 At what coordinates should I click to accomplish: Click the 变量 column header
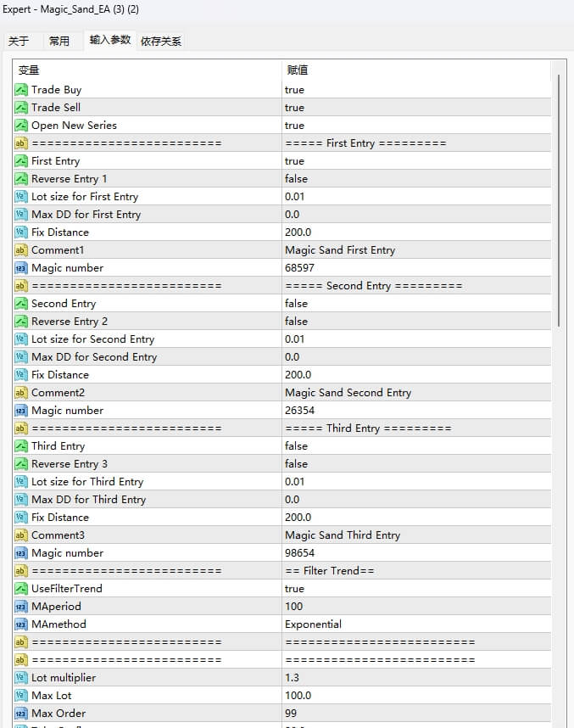click(30, 70)
